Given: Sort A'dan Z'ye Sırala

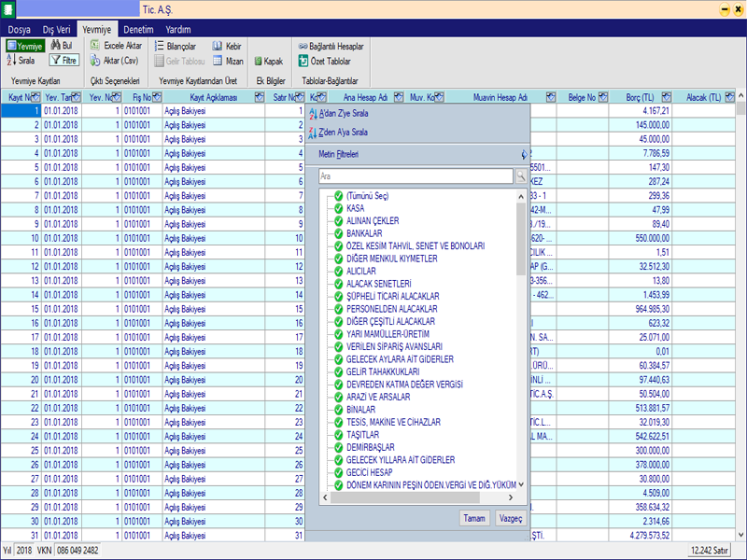Looking at the screenshot, I should [339, 113].
